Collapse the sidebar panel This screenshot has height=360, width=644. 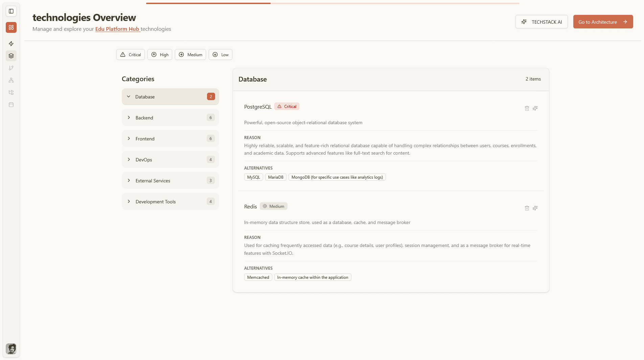pyautogui.click(x=11, y=11)
